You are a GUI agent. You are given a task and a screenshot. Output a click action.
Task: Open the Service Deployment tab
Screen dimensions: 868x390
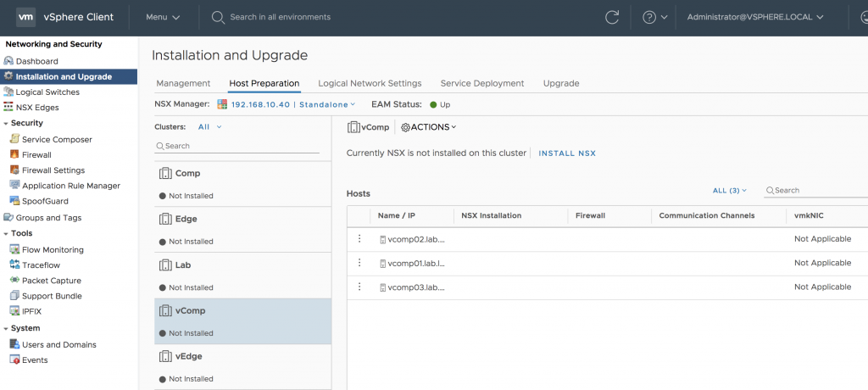pyautogui.click(x=482, y=84)
